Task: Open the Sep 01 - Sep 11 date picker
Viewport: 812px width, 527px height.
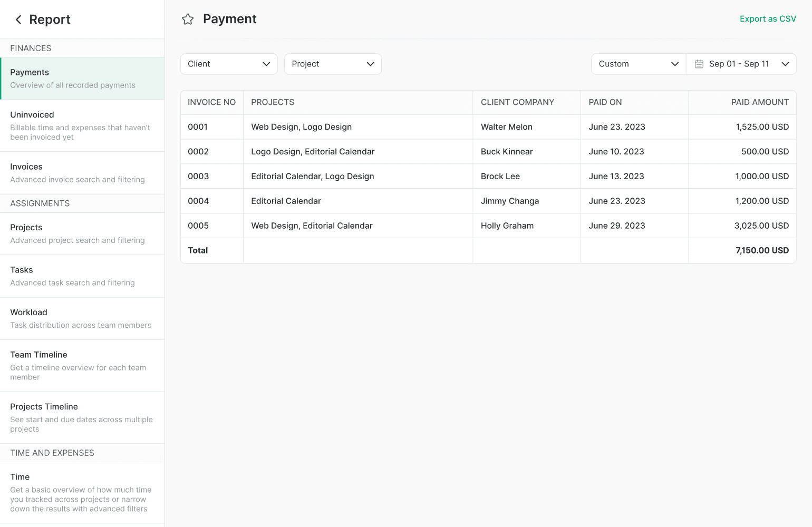Action: click(741, 64)
